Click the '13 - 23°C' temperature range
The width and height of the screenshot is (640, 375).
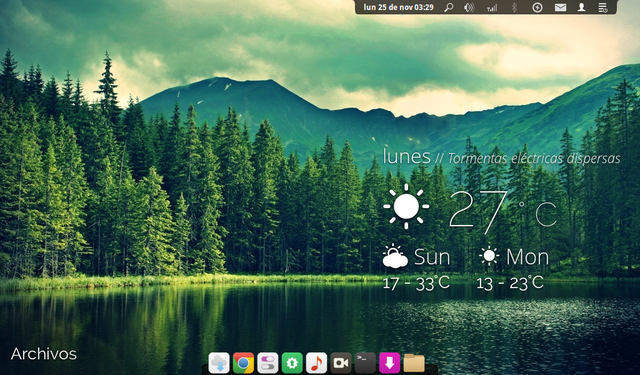click(x=510, y=283)
